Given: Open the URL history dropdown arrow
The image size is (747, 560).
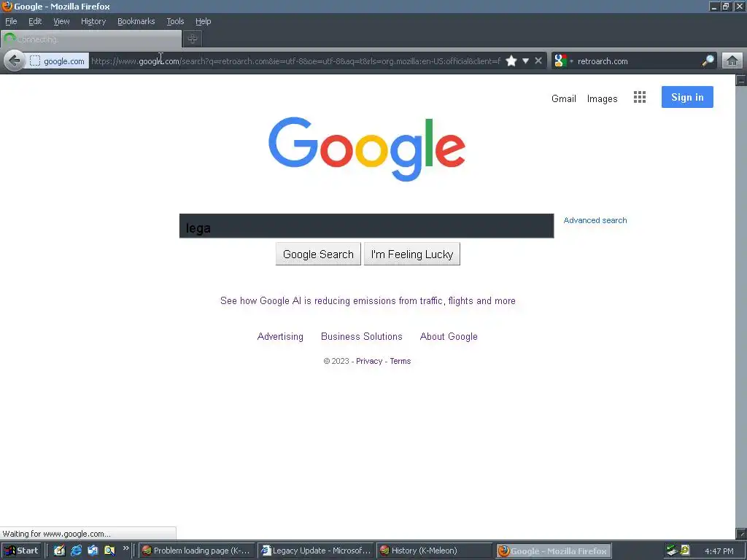Looking at the screenshot, I should [525, 61].
